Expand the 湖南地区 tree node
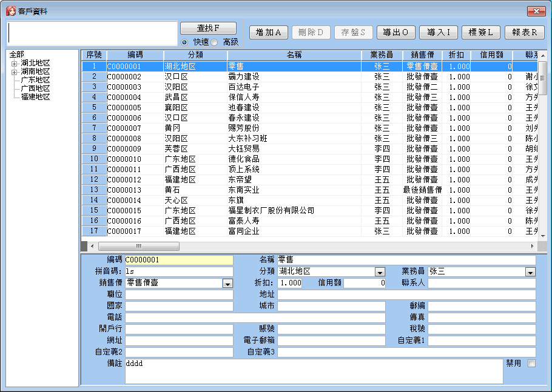Viewport: 552px width, 392px height. pyautogui.click(x=15, y=71)
